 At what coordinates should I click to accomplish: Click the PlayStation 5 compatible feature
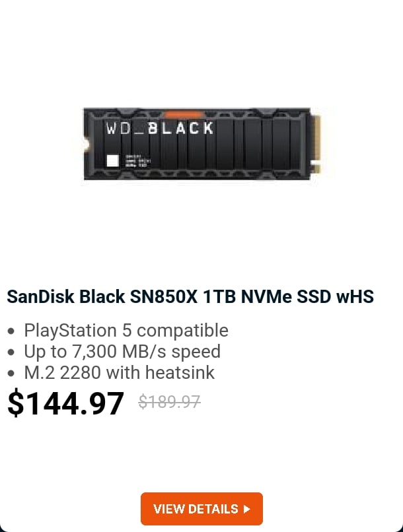126,330
